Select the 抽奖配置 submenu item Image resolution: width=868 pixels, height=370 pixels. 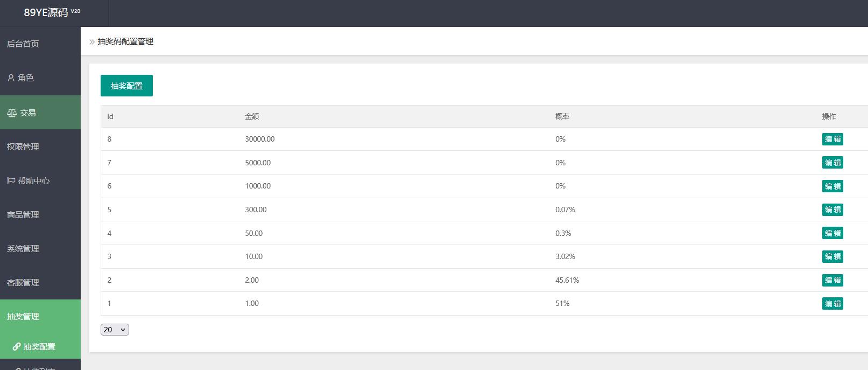coord(40,346)
